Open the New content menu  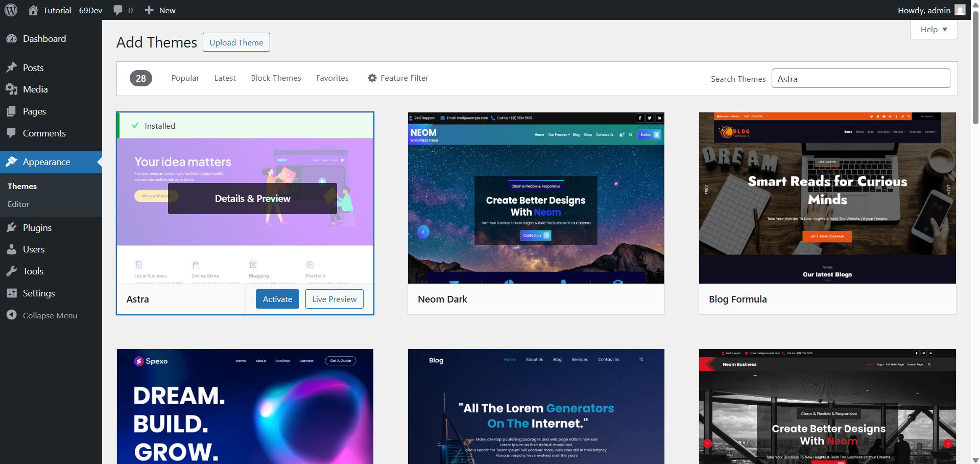160,10
